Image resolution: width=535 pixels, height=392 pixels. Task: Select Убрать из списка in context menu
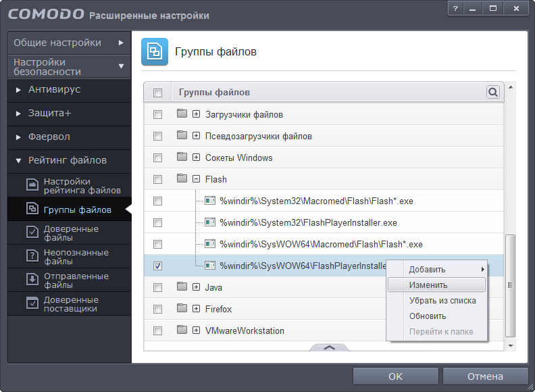[442, 301]
